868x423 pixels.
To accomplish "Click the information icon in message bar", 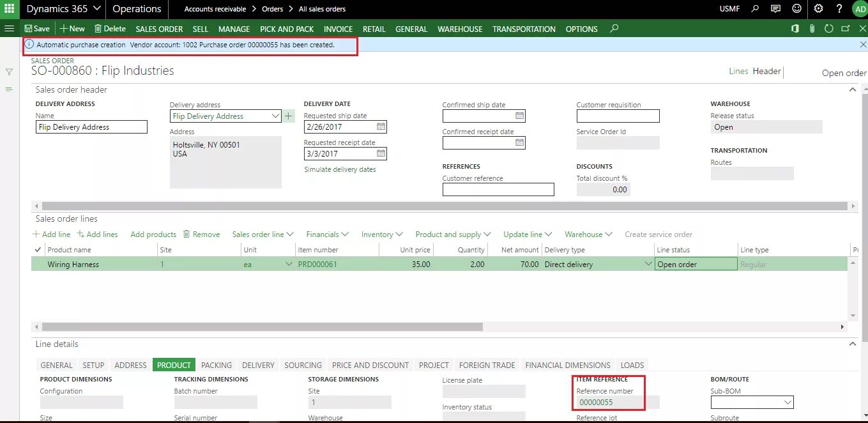I will coord(29,45).
